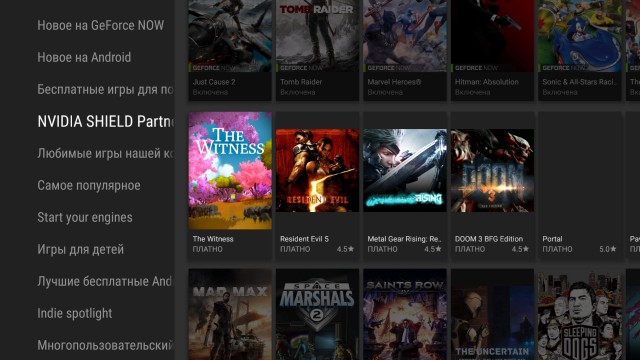Select the Indie spotlight category
640x360 pixels.
(75, 313)
